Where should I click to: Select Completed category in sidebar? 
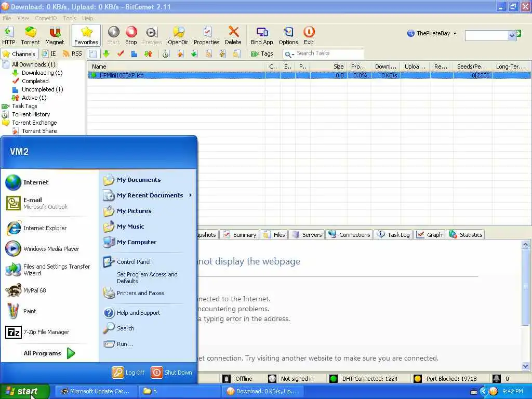pos(35,81)
